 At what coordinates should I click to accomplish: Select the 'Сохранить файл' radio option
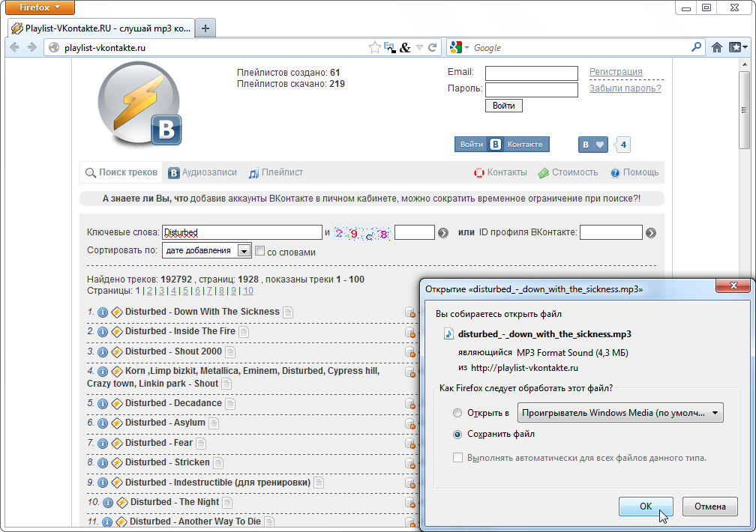457,434
